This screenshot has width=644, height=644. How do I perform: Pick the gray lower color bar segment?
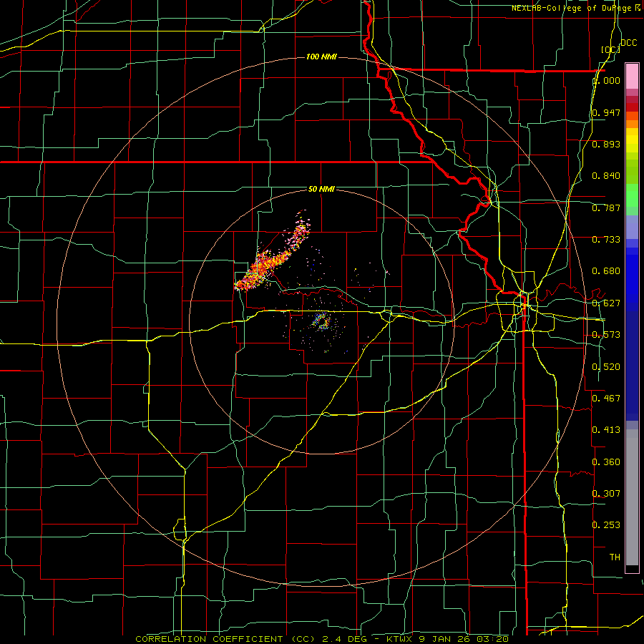632,497
